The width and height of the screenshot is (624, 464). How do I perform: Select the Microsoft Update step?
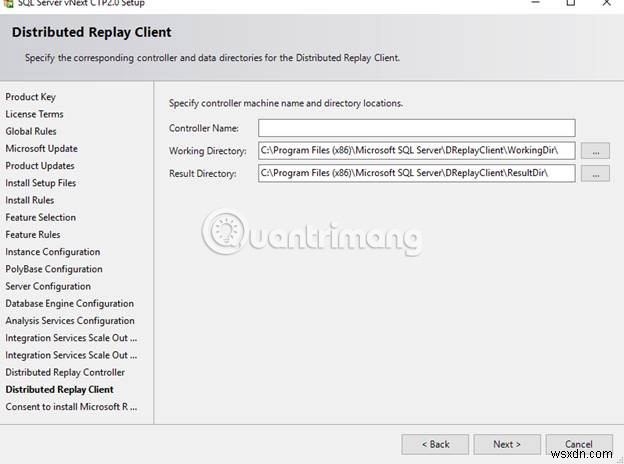pos(41,148)
